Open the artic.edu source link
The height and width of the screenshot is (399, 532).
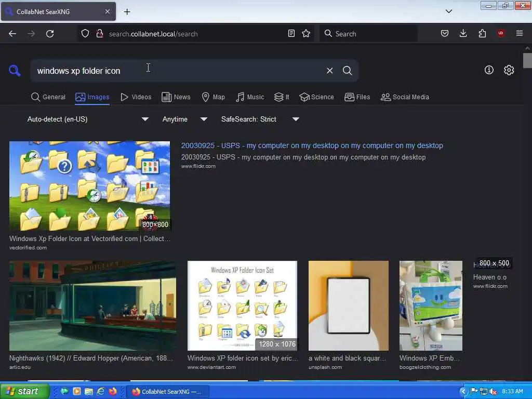[20, 367]
